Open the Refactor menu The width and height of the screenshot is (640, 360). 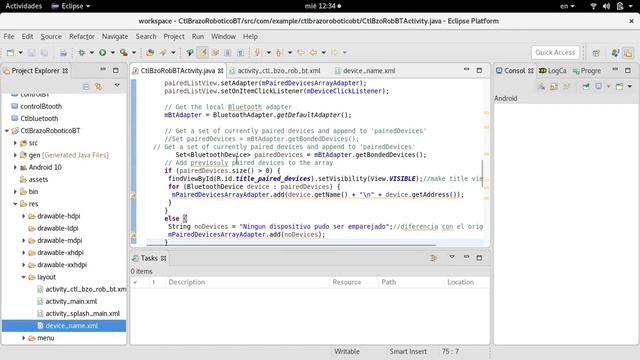point(82,36)
